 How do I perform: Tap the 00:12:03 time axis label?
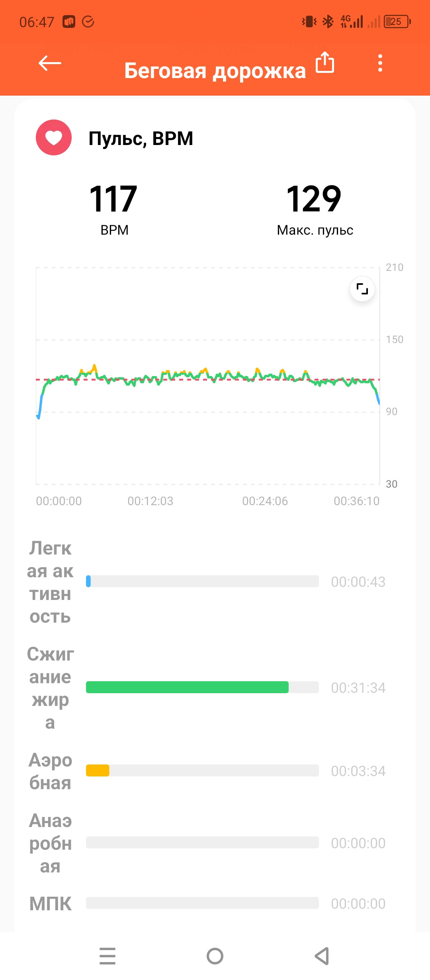tap(150, 501)
